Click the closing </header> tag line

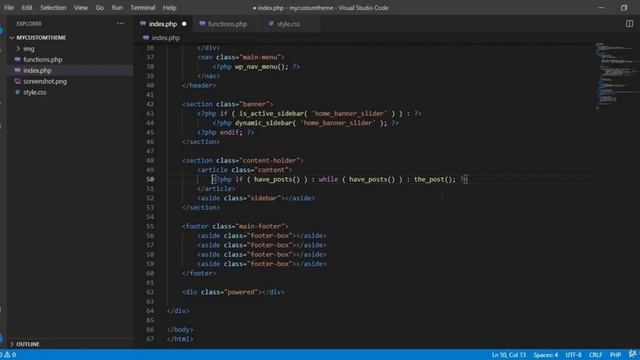pos(199,85)
